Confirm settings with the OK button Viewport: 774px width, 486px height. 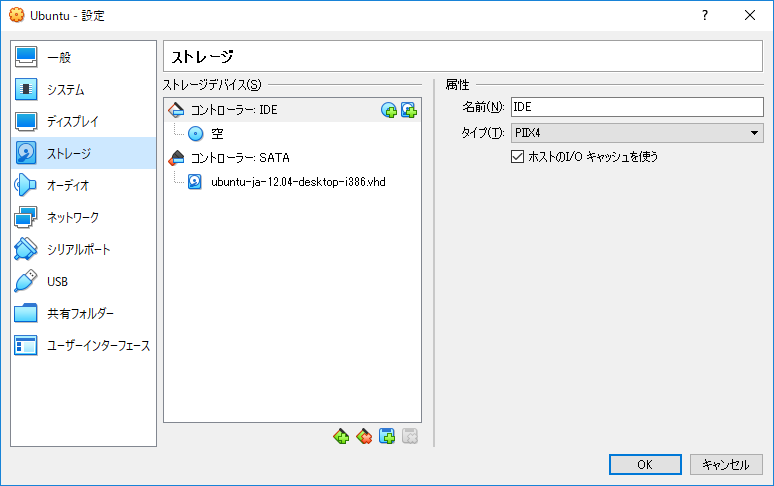pos(645,465)
